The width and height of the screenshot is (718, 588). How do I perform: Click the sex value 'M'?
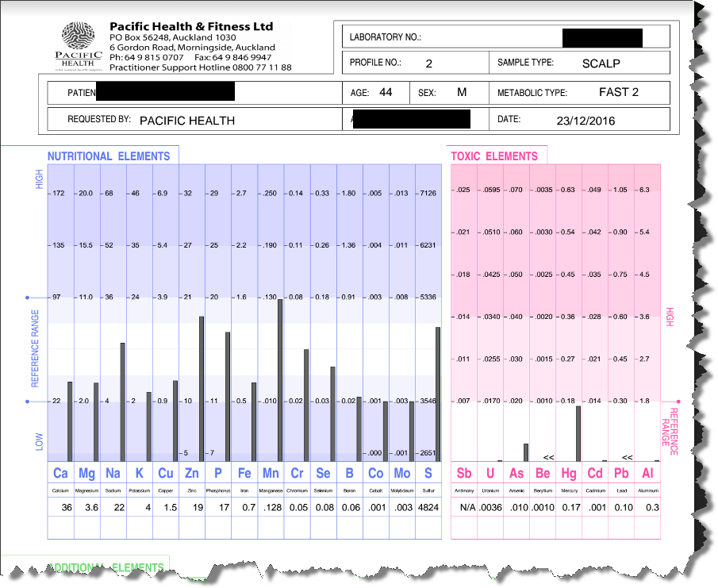462,93
